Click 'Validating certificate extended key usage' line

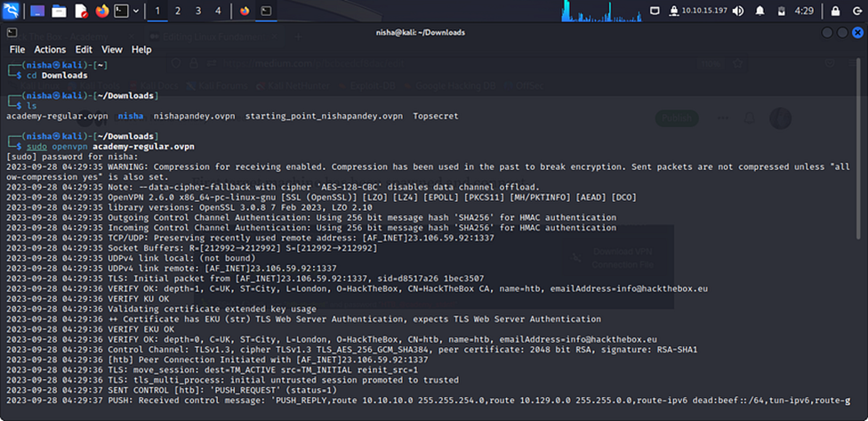pyautogui.click(x=161, y=309)
